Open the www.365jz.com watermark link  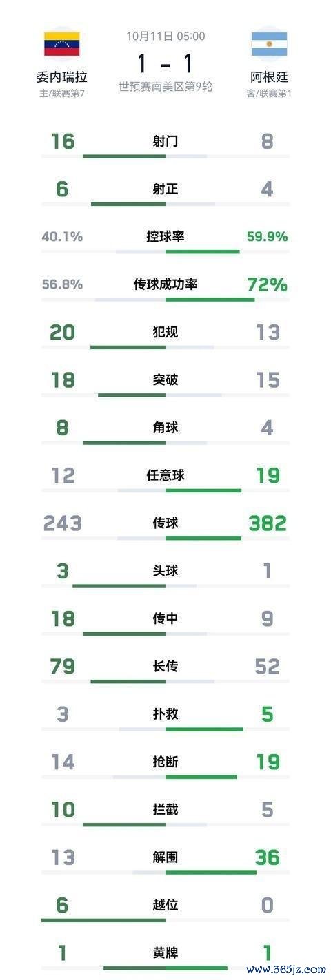[x=285, y=968]
